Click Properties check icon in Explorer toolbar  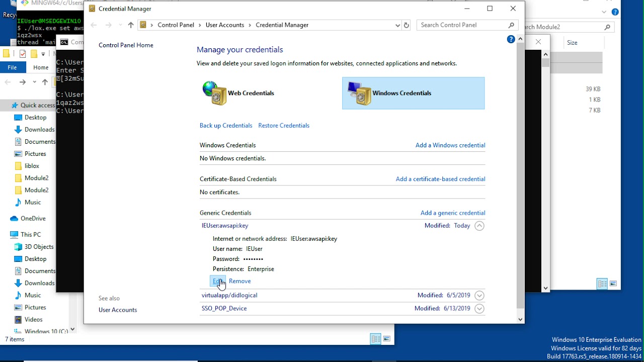23,54
